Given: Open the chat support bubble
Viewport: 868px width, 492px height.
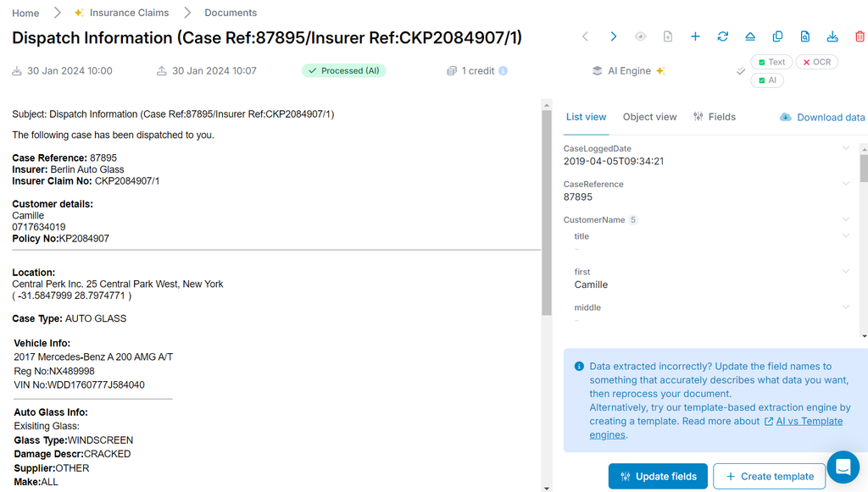Looking at the screenshot, I should pos(843,467).
